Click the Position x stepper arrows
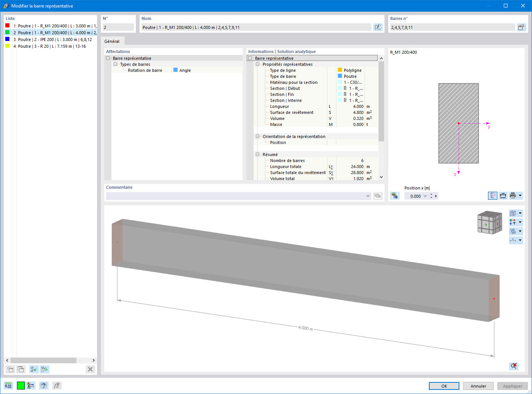This screenshot has width=532, height=394. [x=431, y=196]
